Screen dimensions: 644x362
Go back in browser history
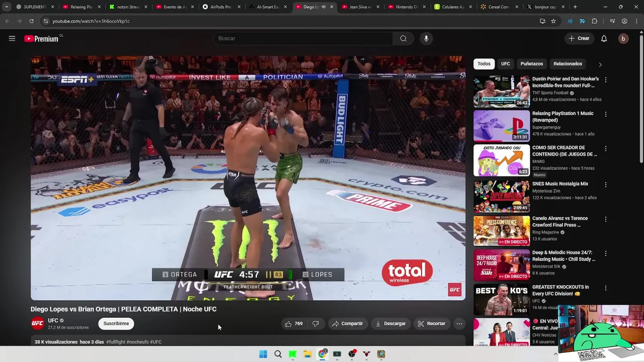click(x=7, y=21)
